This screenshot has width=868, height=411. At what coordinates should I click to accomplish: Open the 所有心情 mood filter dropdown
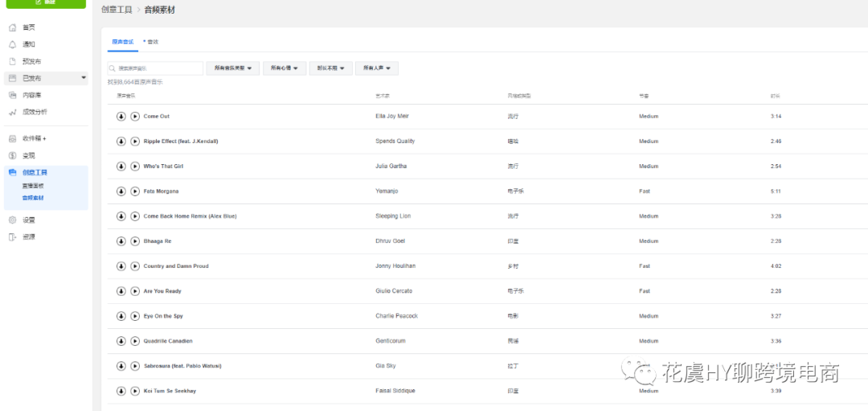tap(285, 68)
